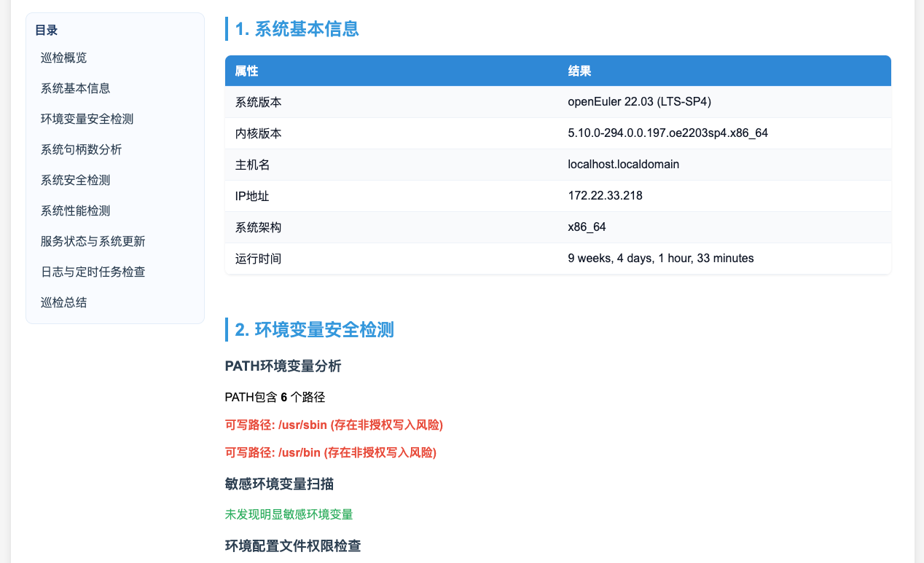
Task: Go to 日志与定时任务检查 link
Action: coord(93,272)
